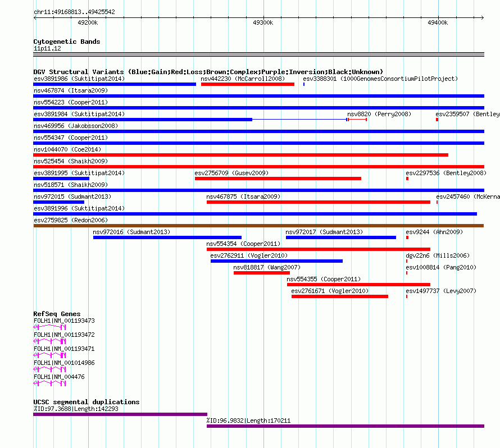Click the 11p11.12 cytogenetic band bar
The height and width of the screenshot is (448, 500).
tap(258, 54)
